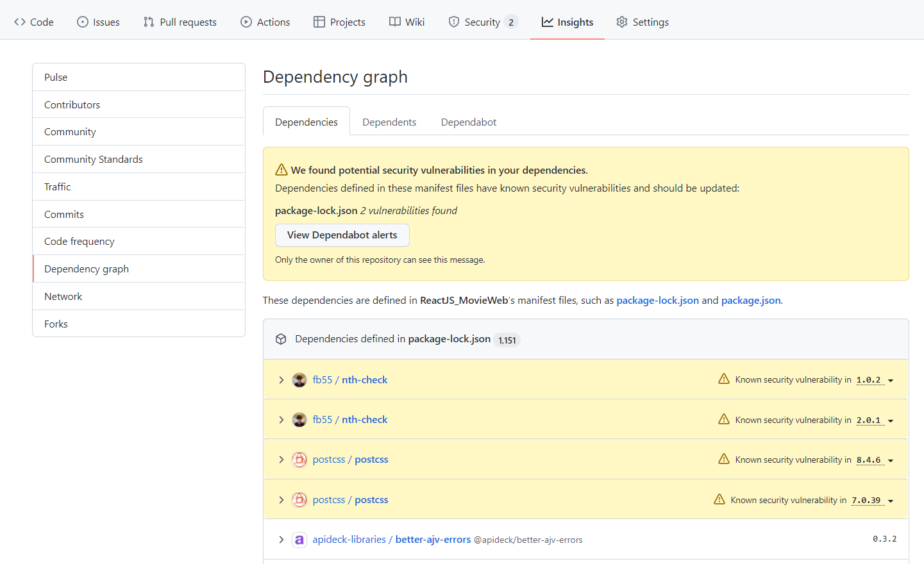Viewport: 924px width, 564px height.
Task: Expand the better-ajv-errors dependency row
Action: point(281,540)
